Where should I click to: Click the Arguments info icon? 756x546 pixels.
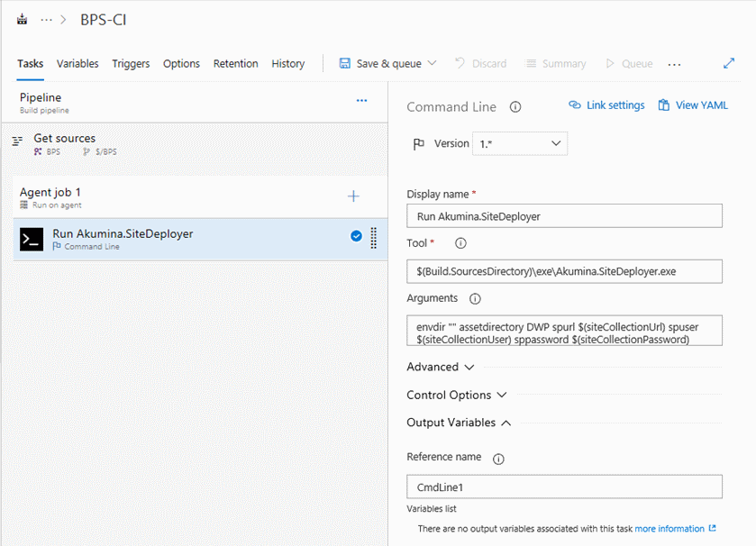coord(475,299)
